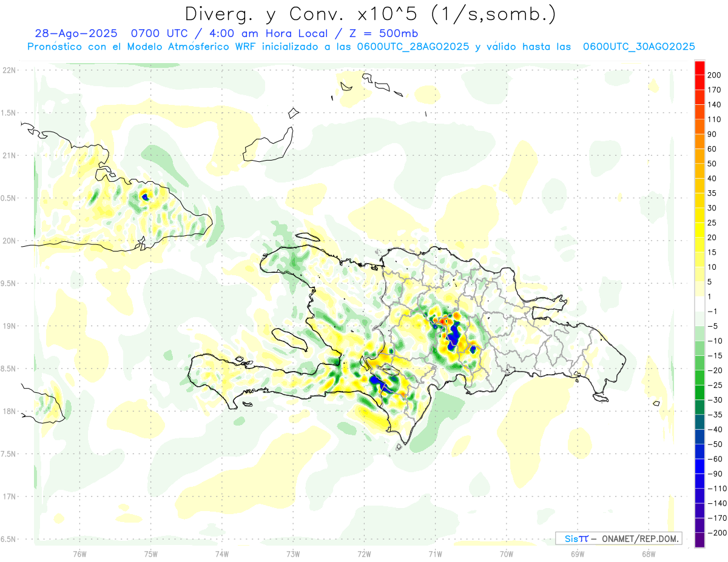Click the -140 color scale label
The height and width of the screenshot is (562, 728).
[718, 503]
